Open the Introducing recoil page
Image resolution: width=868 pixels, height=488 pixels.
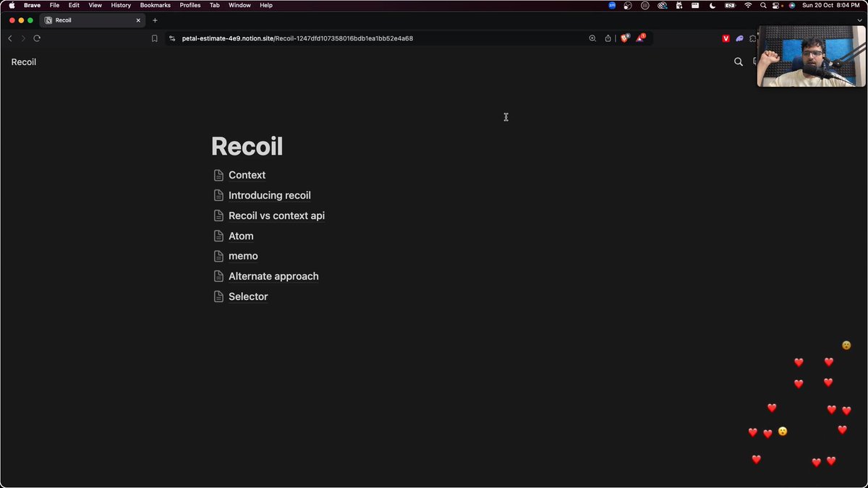270,195
